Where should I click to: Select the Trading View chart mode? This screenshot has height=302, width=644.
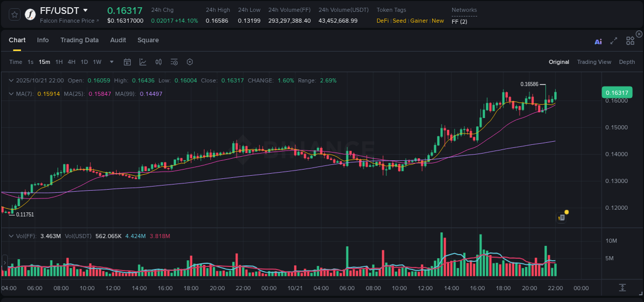click(x=594, y=62)
